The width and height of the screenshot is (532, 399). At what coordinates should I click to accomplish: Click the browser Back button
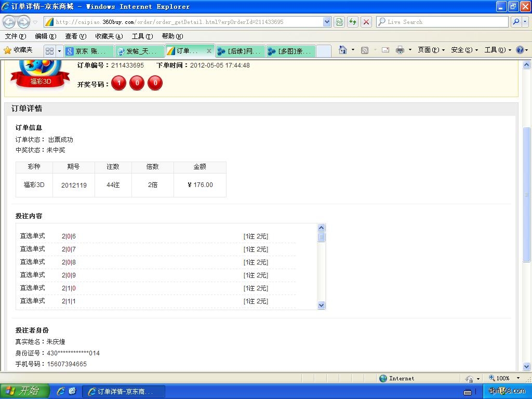(x=9, y=22)
